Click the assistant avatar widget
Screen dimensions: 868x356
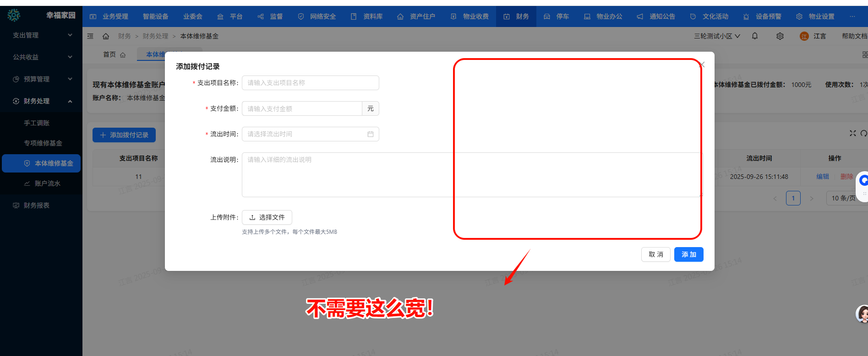point(863,314)
